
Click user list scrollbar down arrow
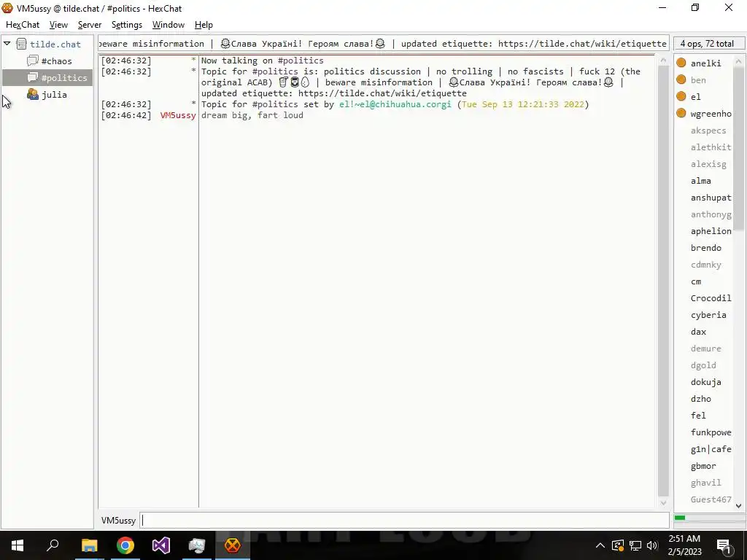(738, 506)
